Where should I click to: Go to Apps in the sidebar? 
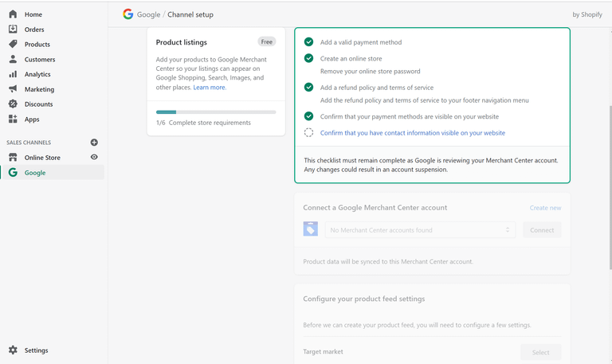coord(32,119)
